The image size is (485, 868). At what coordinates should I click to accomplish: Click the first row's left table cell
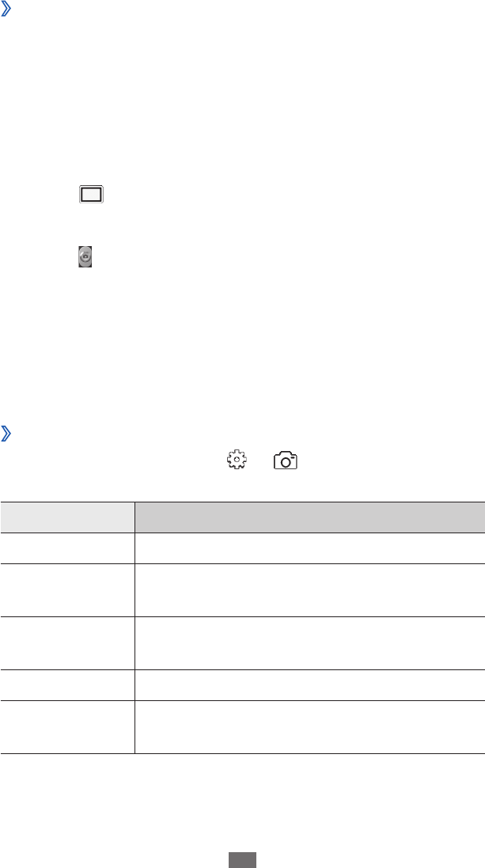pyautogui.click(x=67, y=548)
